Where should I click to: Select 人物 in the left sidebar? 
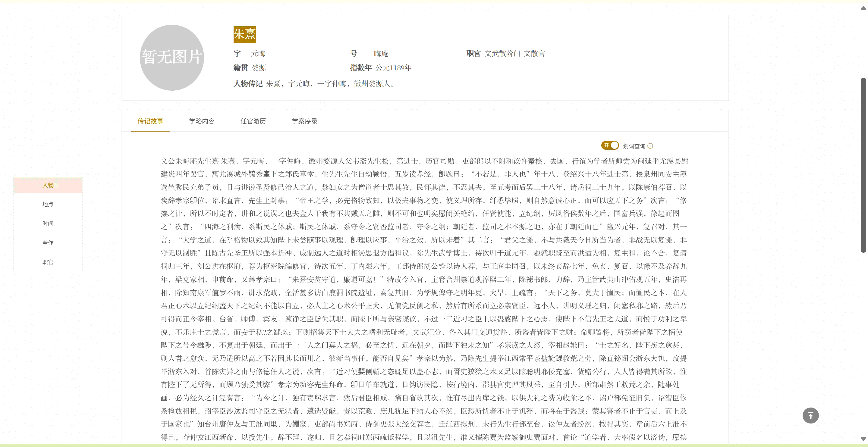coord(48,185)
